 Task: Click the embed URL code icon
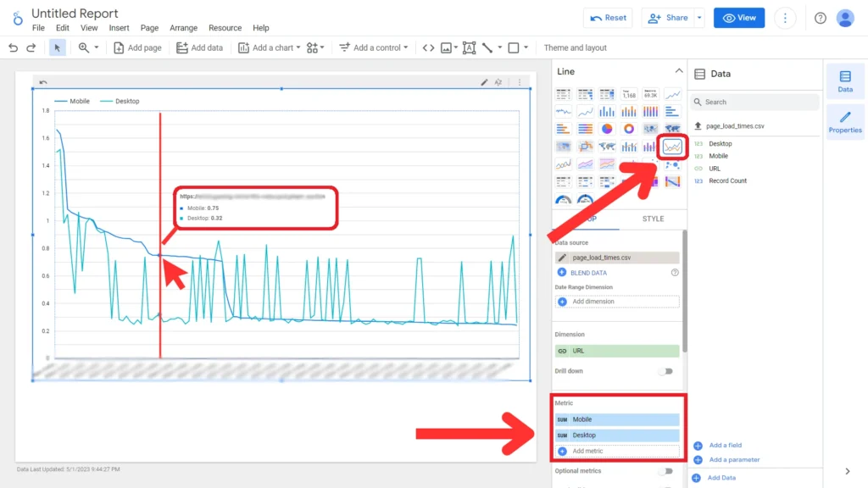point(428,48)
